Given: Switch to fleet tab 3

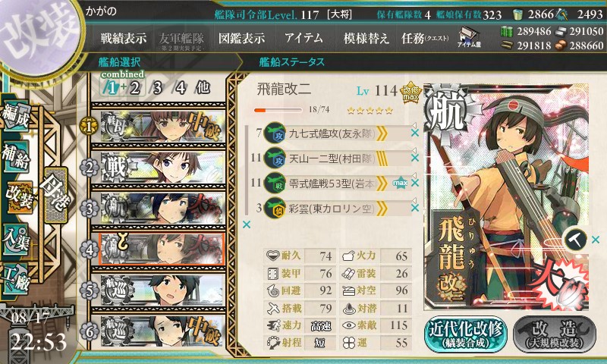Looking at the screenshot, I should (x=157, y=88).
